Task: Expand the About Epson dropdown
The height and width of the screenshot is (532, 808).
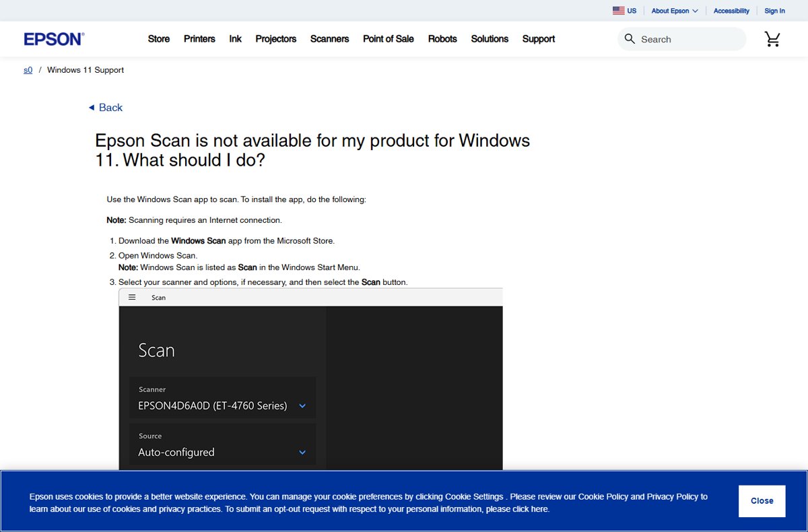Action: [x=675, y=11]
